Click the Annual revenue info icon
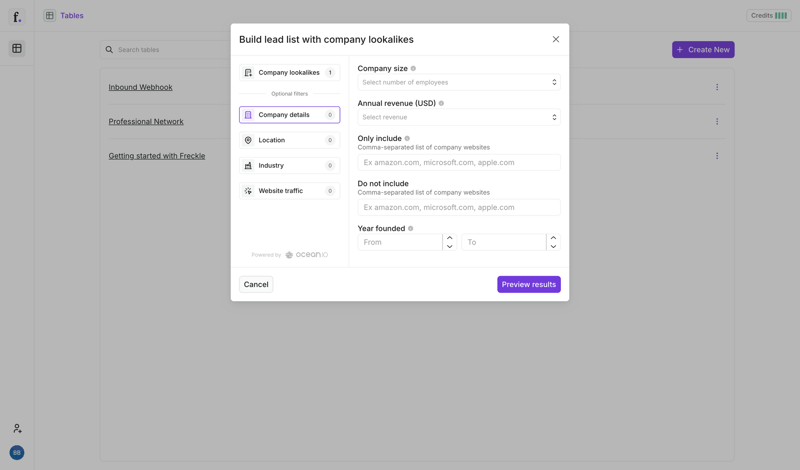 (441, 103)
